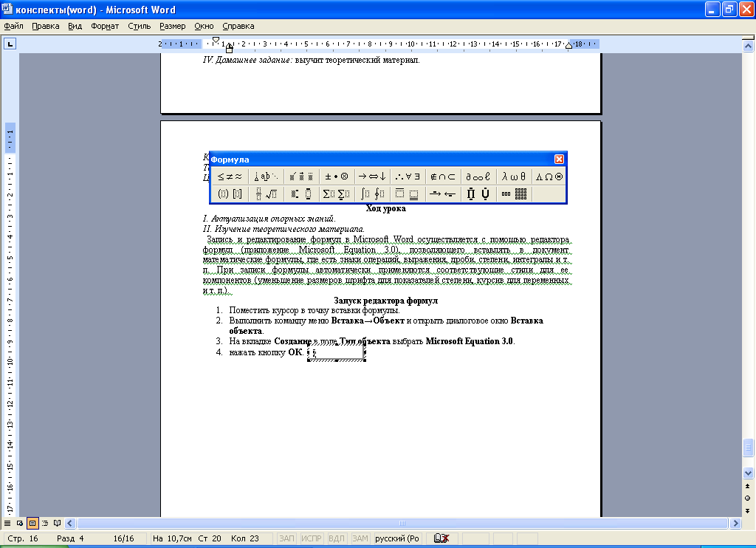Click the 'На 10,7см' position indicator
The width and height of the screenshot is (756, 548).
pyautogui.click(x=172, y=538)
